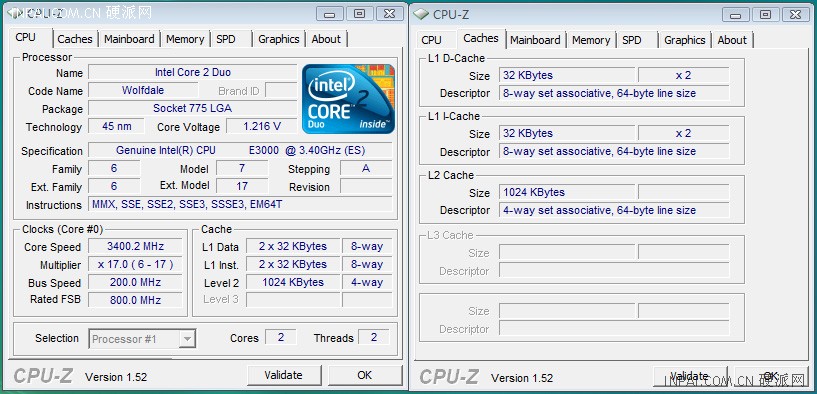Click the empty L3 Cache Size field

(x=567, y=253)
